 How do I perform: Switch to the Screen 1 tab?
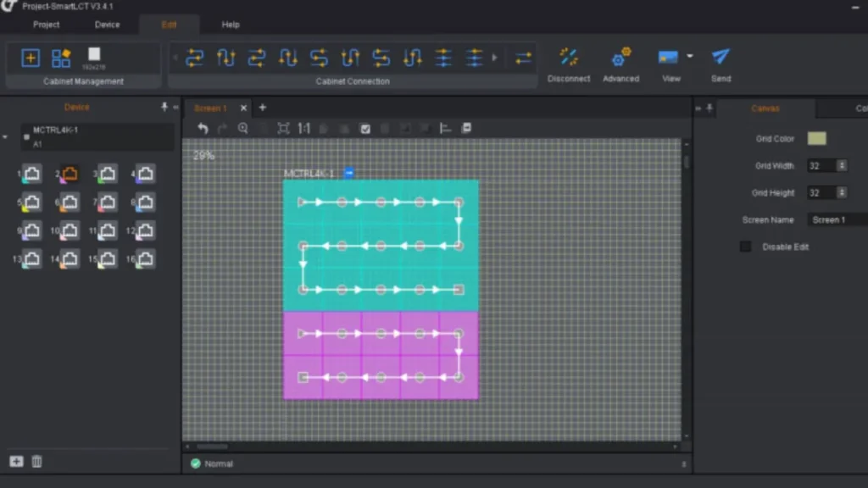210,108
